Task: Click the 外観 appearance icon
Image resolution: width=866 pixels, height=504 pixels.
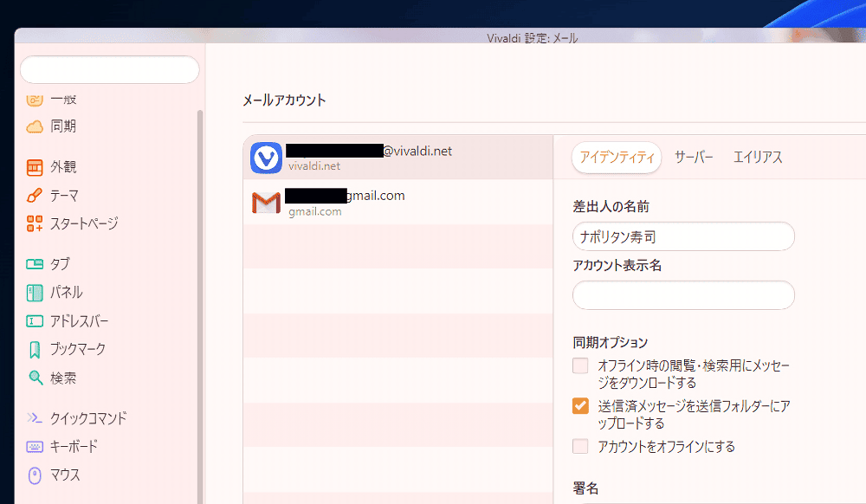Action: (x=35, y=167)
